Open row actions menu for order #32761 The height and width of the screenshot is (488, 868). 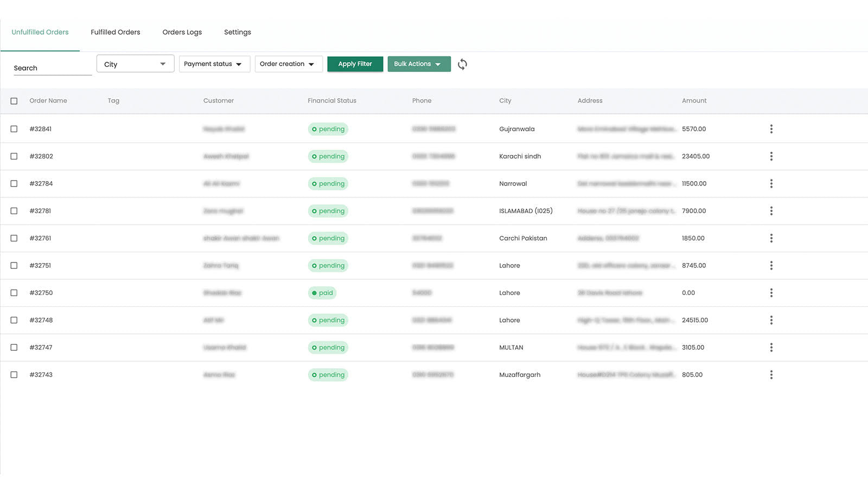(771, 238)
